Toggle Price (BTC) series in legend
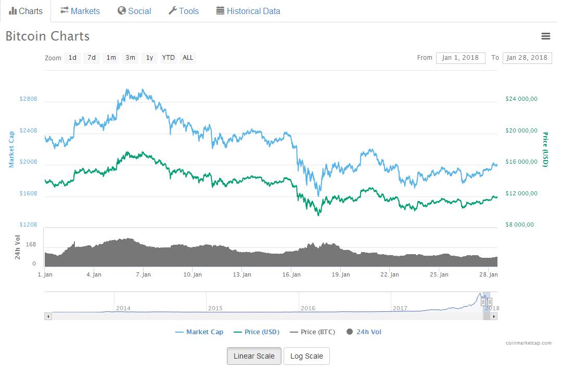 click(312, 332)
